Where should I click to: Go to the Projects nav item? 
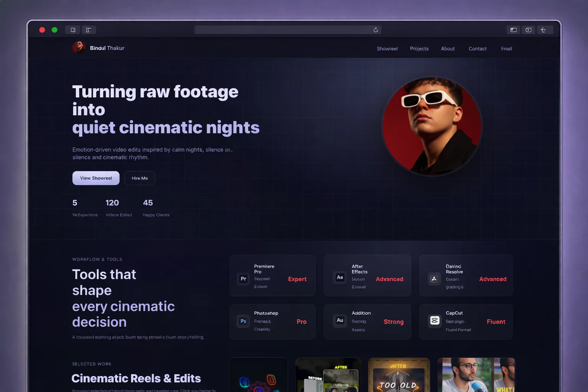coord(419,49)
